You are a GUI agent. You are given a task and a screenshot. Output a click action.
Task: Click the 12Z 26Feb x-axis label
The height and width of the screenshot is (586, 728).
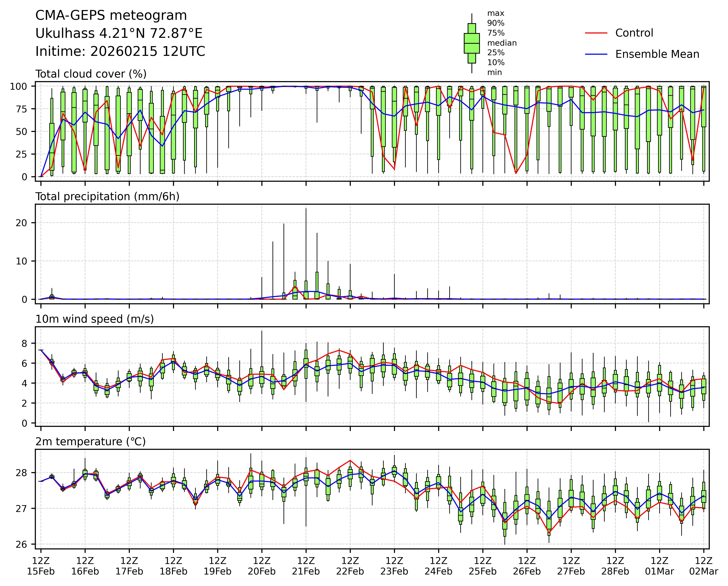pyautogui.click(x=527, y=566)
